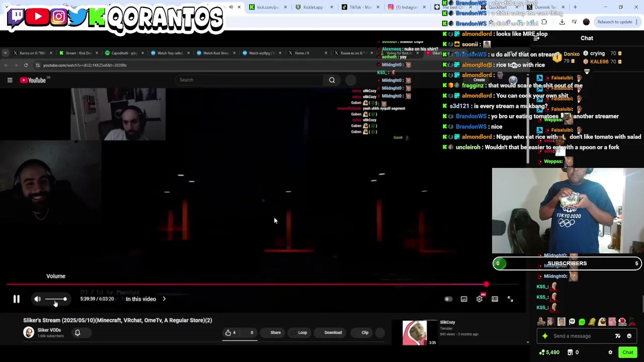This screenshot has height=362, width=644.
Task: Switch to the kick.com browser tab
Action: 267,7
